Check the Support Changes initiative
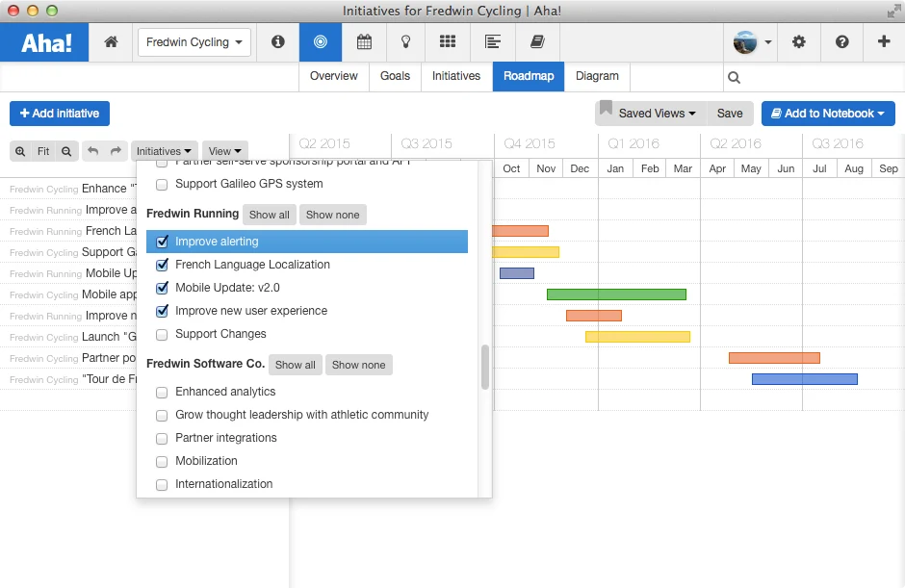This screenshot has width=905, height=588. click(162, 334)
